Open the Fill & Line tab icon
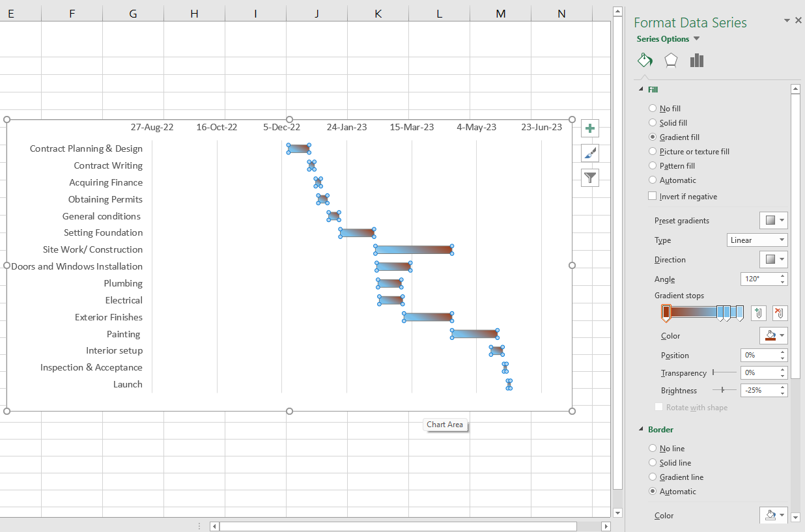805x532 pixels. (645, 61)
